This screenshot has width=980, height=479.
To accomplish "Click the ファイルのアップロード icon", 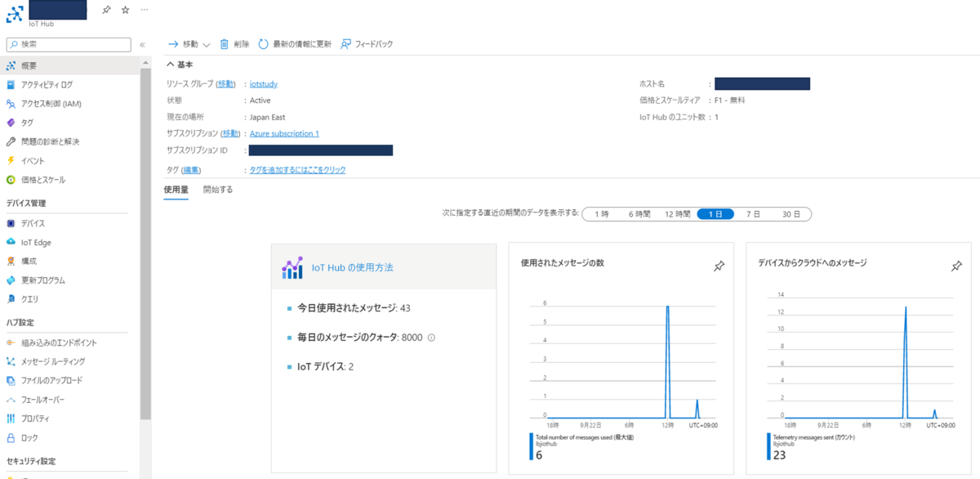I will pos(11,381).
